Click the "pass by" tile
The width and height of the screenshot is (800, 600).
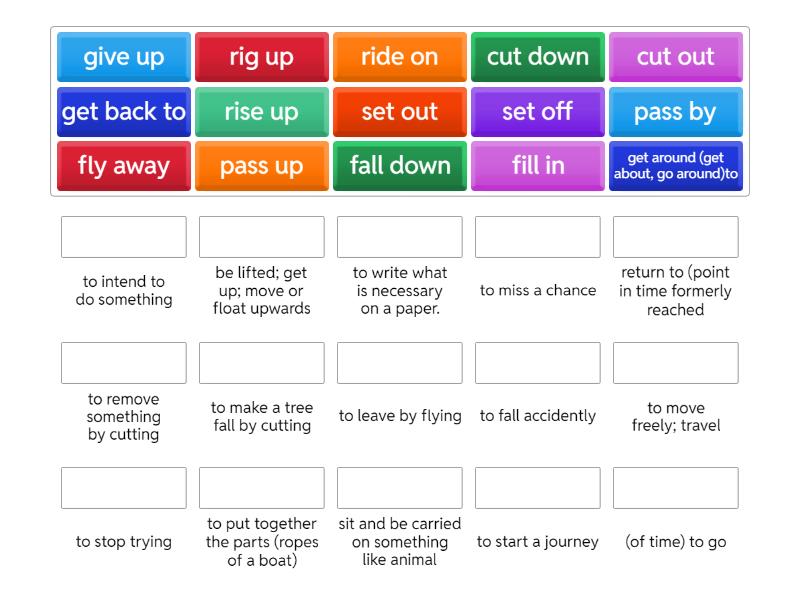tap(676, 112)
